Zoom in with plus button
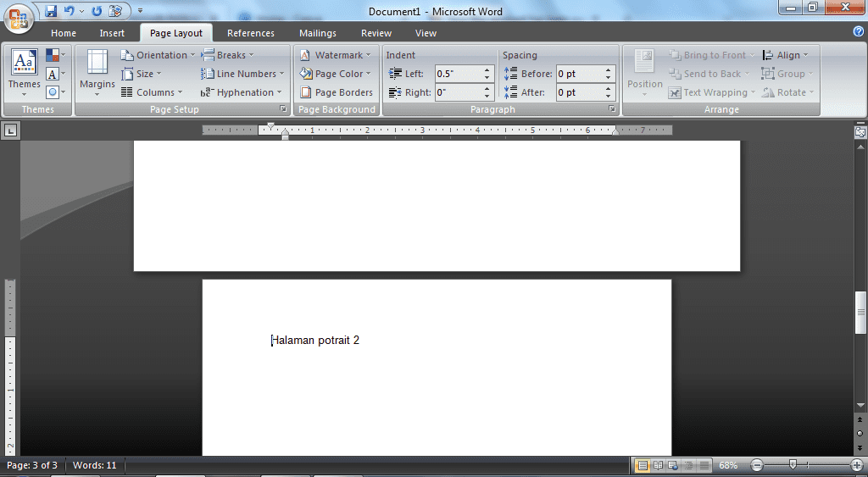Image resolution: width=868 pixels, height=477 pixels. [857, 465]
